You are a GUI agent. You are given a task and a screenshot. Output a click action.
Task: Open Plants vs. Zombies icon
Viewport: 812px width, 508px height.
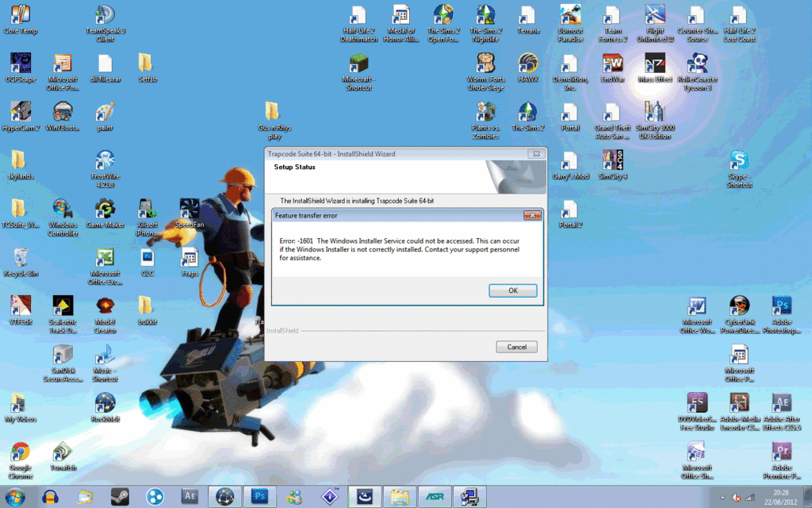coord(485,121)
